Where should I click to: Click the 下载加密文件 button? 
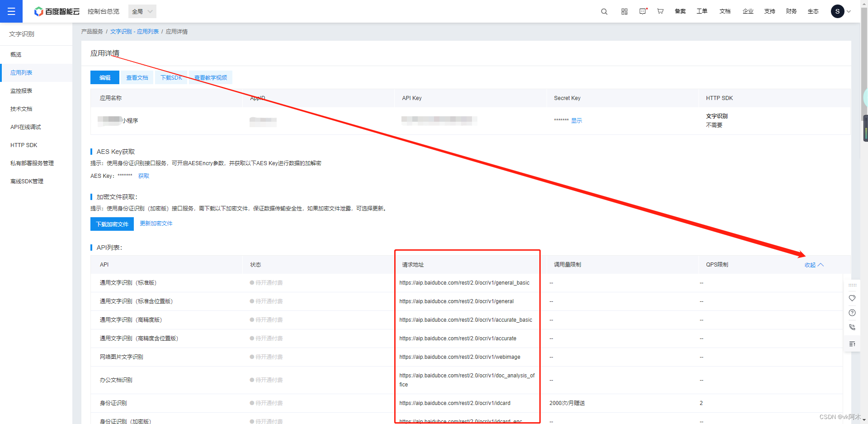coord(112,224)
